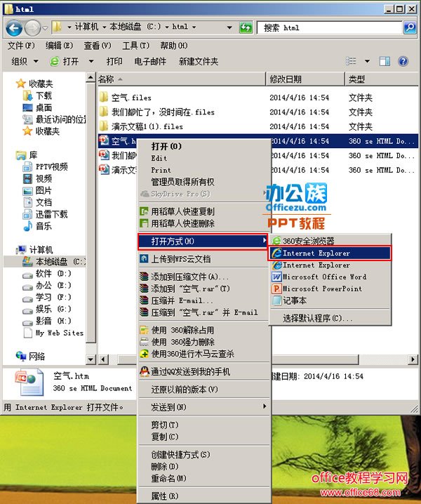Image resolution: width=421 pixels, height=504 pixels.
Task: Open the view options icon in toolbar
Action: coord(351,61)
